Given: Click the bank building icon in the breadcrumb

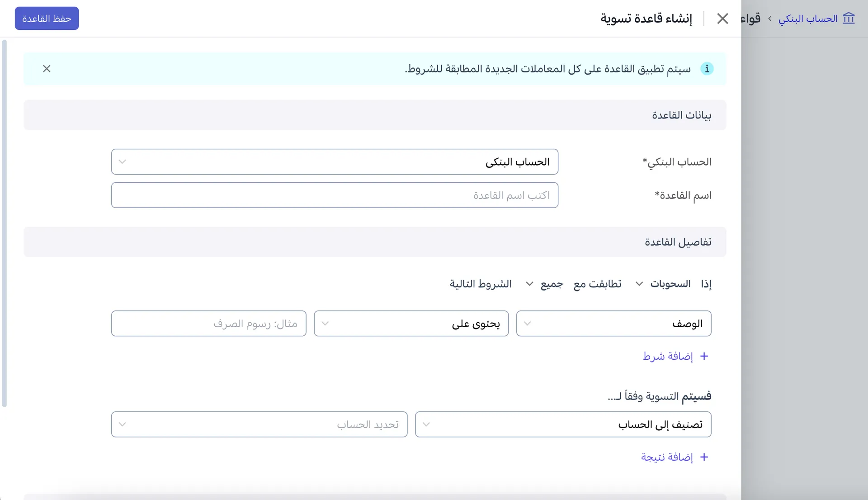Looking at the screenshot, I should [849, 18].
